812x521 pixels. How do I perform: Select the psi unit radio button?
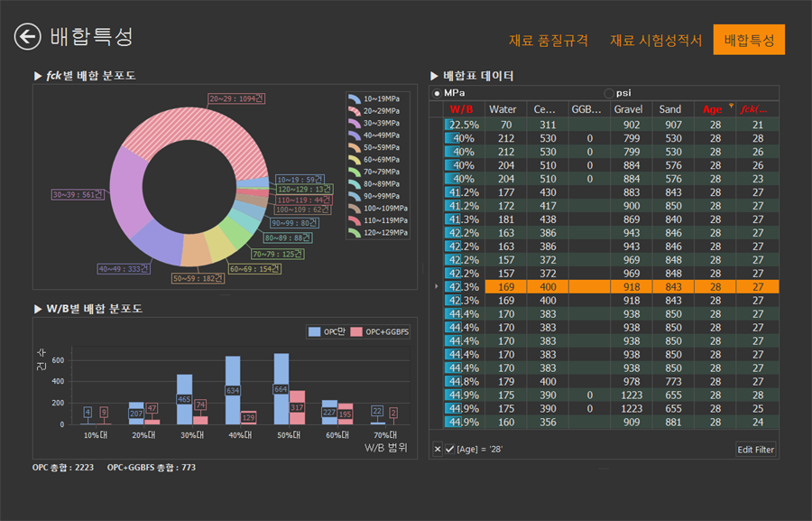point(609,93)
